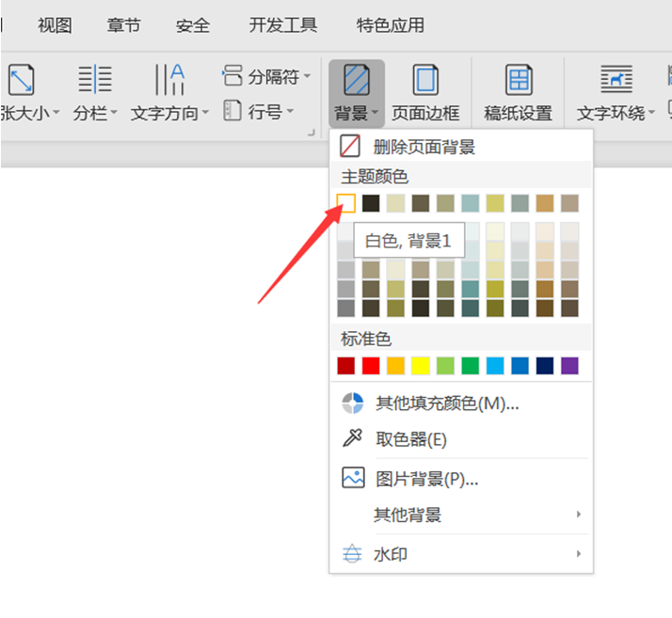Select the blue standard color
The height and width of the screenshot is (618, 672).
point(520,365)
